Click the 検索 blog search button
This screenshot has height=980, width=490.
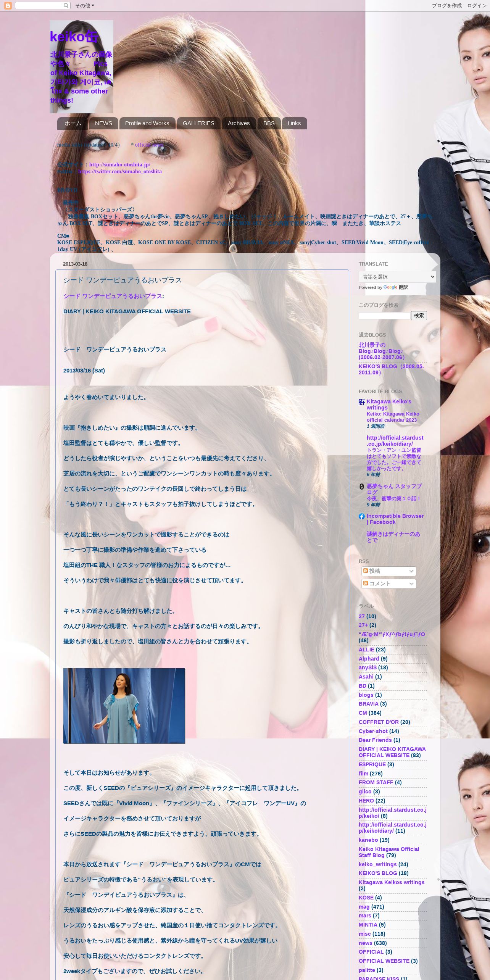419,315
